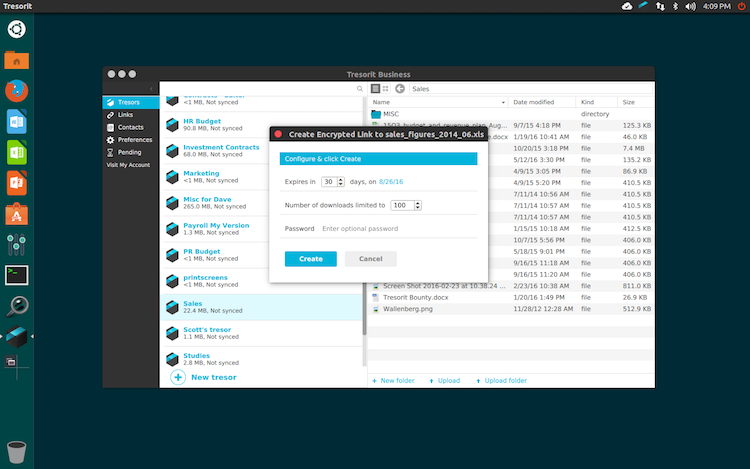The height and width of the screenshot is (469, 750).
Task: Open the Trash in the dock
Action: [x=17, y=449]
